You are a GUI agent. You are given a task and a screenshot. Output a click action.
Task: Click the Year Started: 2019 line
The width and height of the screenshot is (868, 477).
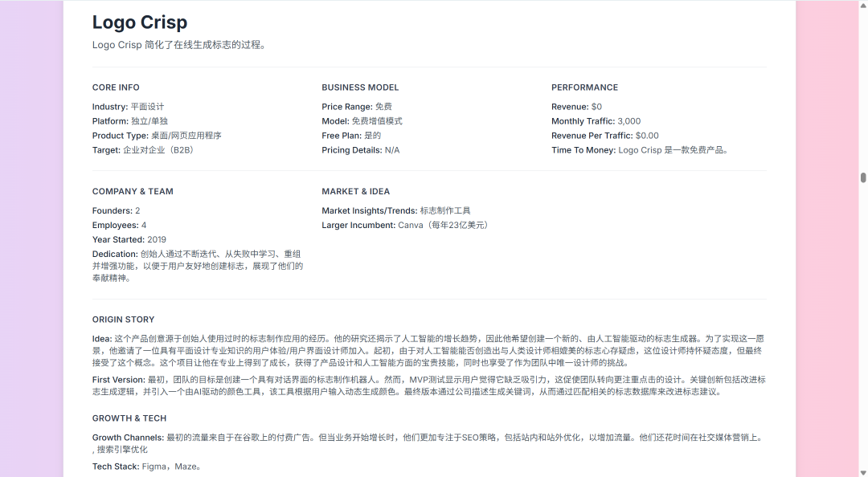pos(129,239)
